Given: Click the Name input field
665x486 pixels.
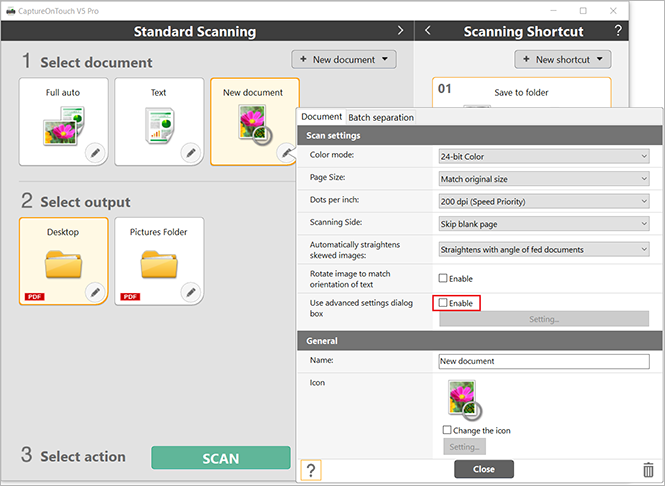Looking at the screenshot, I should (x=544, y=362).
